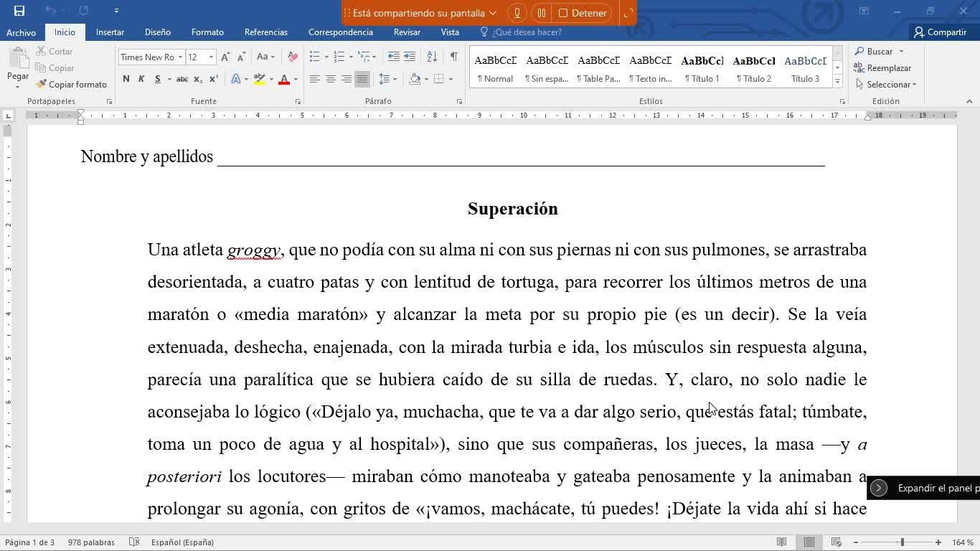Screen dimensions: 980x551
Task: Increase paragraph indent
Action: pos(410,57)
